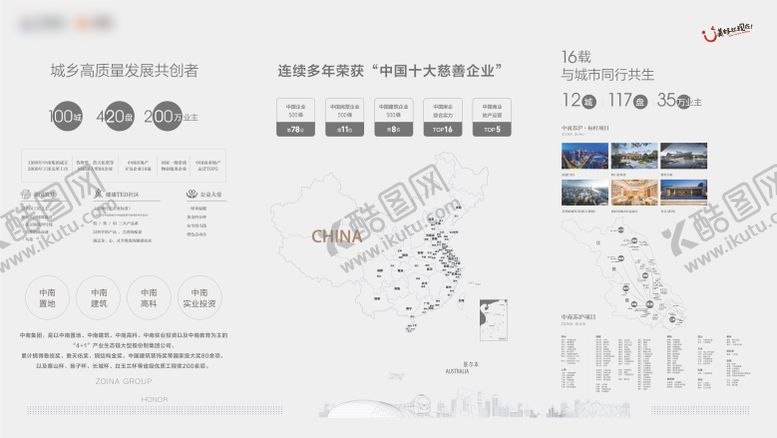Viewport: 777px width, 438px height.
Task: Click the 117盘 circle badge
Action: coord(627,101)
